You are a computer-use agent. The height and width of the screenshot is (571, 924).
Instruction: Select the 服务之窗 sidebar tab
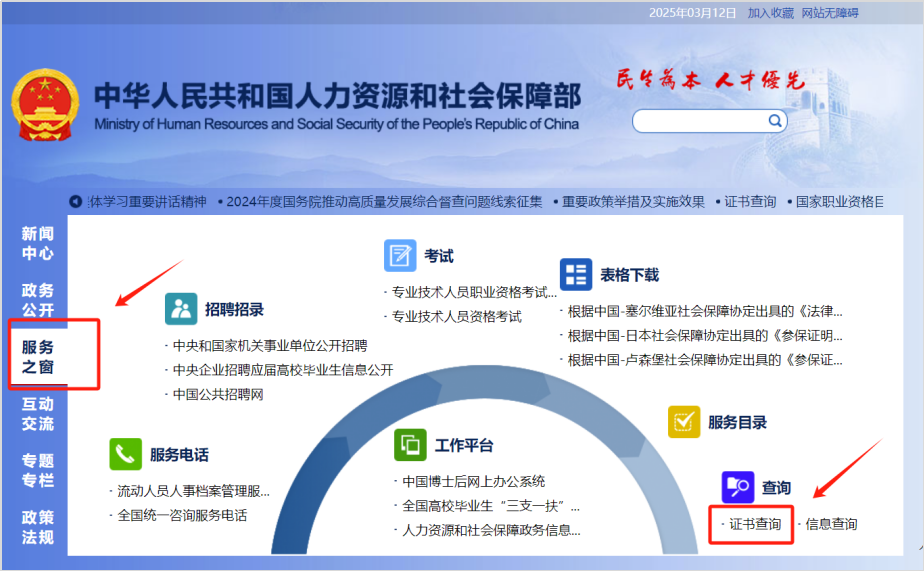pos(38,357)
